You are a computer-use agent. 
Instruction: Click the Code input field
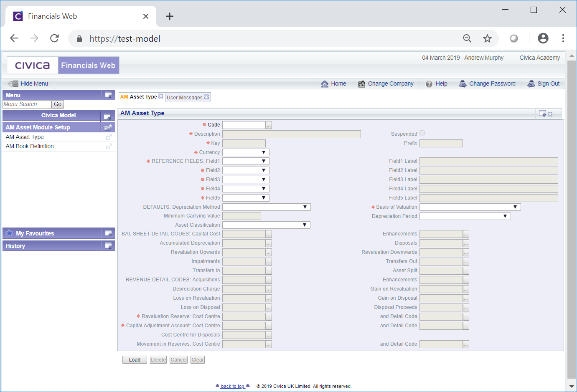[x=244, y=125]
